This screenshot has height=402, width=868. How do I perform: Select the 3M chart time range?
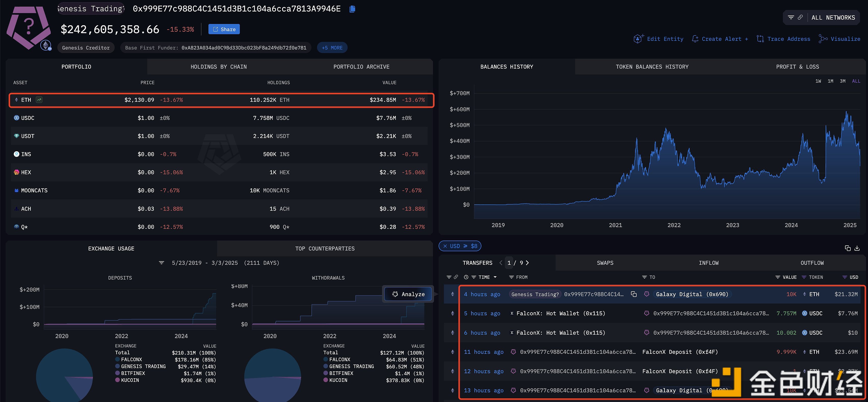843,81
